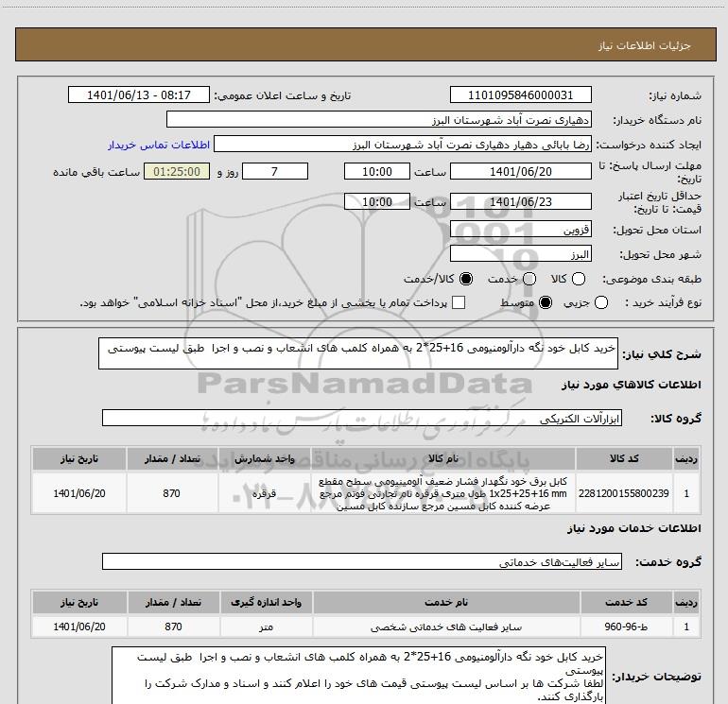Screen dimensions: 728x704
Task: Click goods group field ابزارآلات الکتریکی
Action: (x=362, y=418)
